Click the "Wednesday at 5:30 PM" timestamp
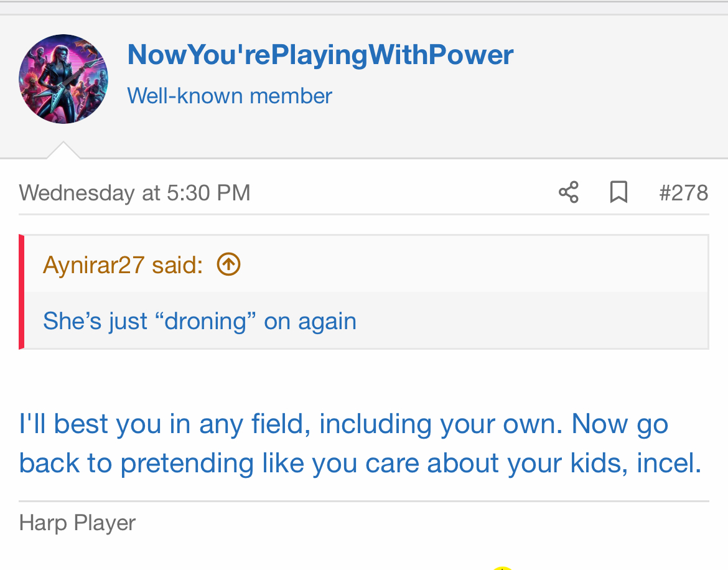 pos(134,193)
